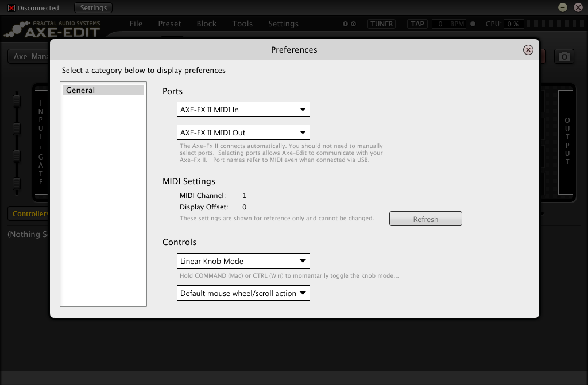The height and width of the screenshot is (385, 588).
Task: Open the Default mouse wheel/scroll action dropdown
Action: (243, 293)
